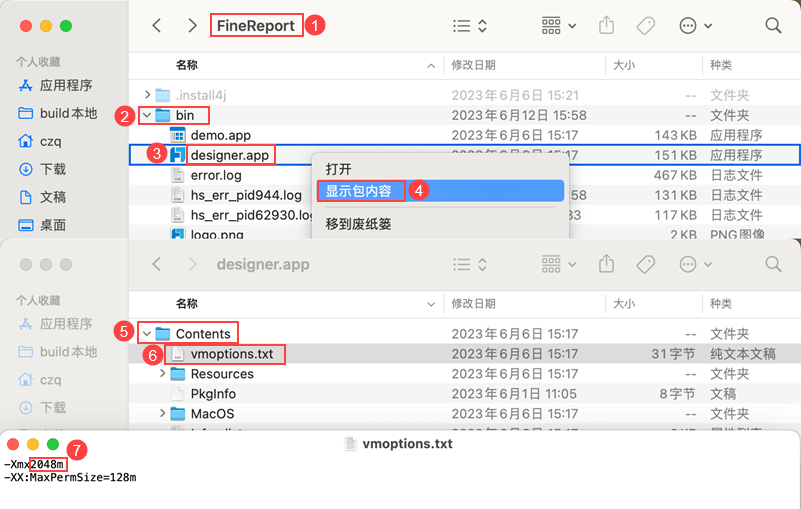Close the vmoptions.txt editor window
801x509 pixels.
(13, 444)
